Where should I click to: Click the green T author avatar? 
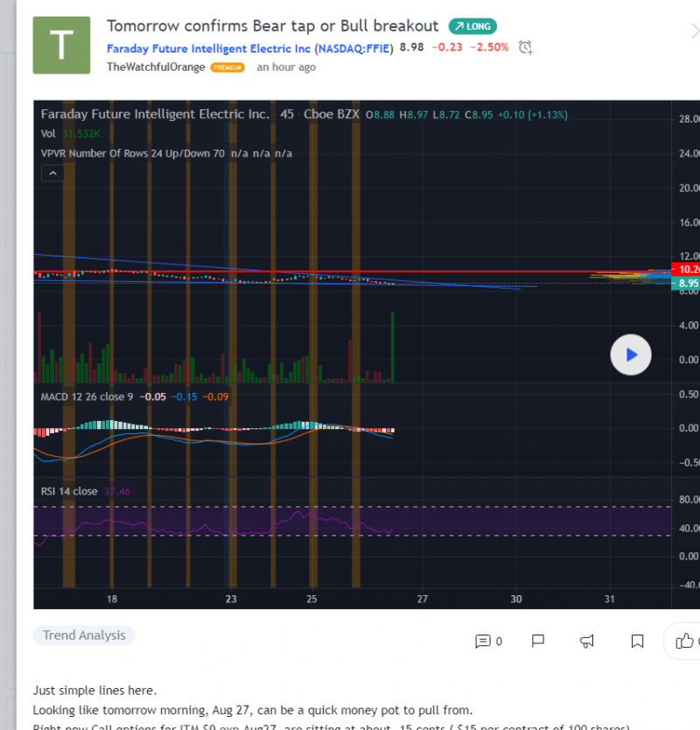pos(62,45)
